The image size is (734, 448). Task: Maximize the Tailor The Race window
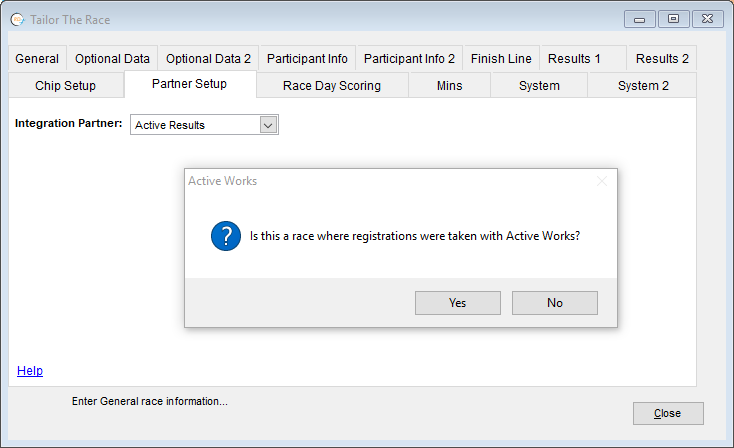[673, 19]
